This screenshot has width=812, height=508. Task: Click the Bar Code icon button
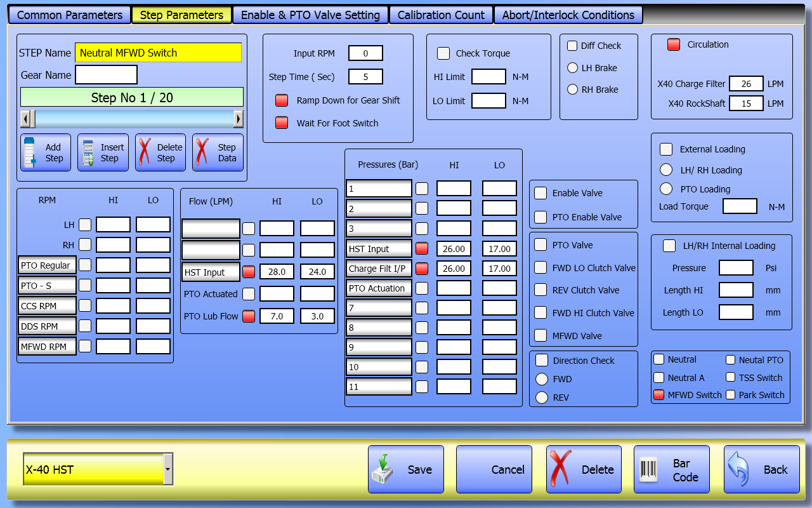pos(672,469)
